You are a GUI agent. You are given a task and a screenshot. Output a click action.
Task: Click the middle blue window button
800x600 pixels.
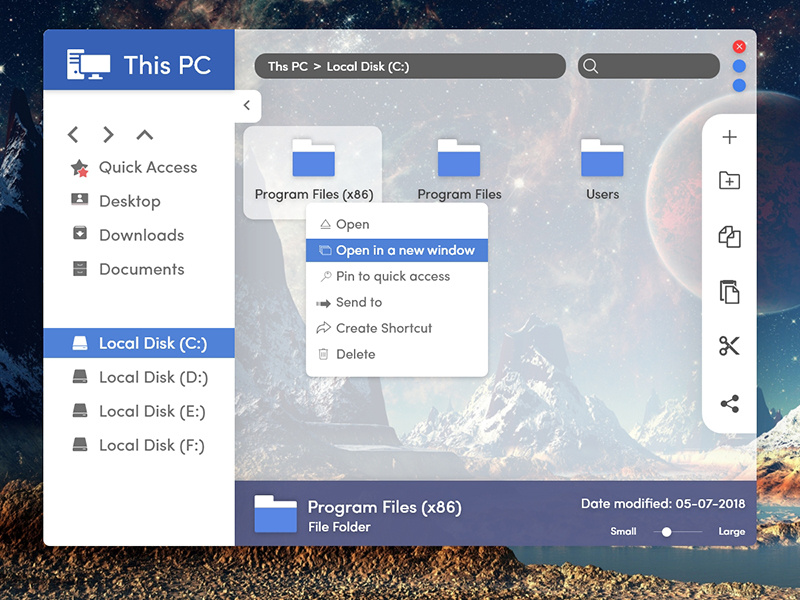click(x=739, y=66)
